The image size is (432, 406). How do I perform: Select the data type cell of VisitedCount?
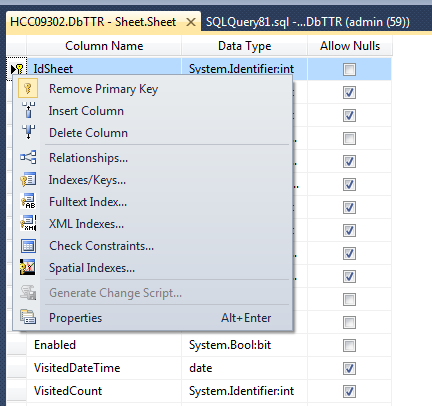[x=244, y=391]
